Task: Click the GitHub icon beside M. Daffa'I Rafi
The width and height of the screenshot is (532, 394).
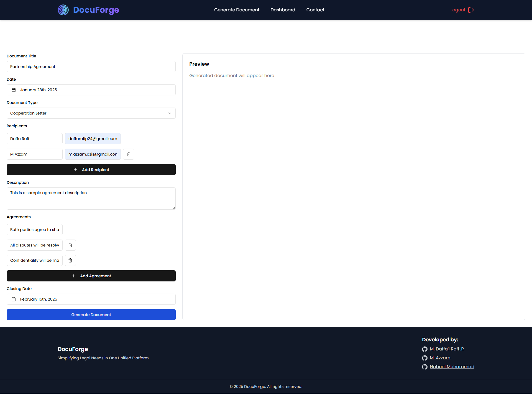Action: pyautogui.click(x=424, y=349)
